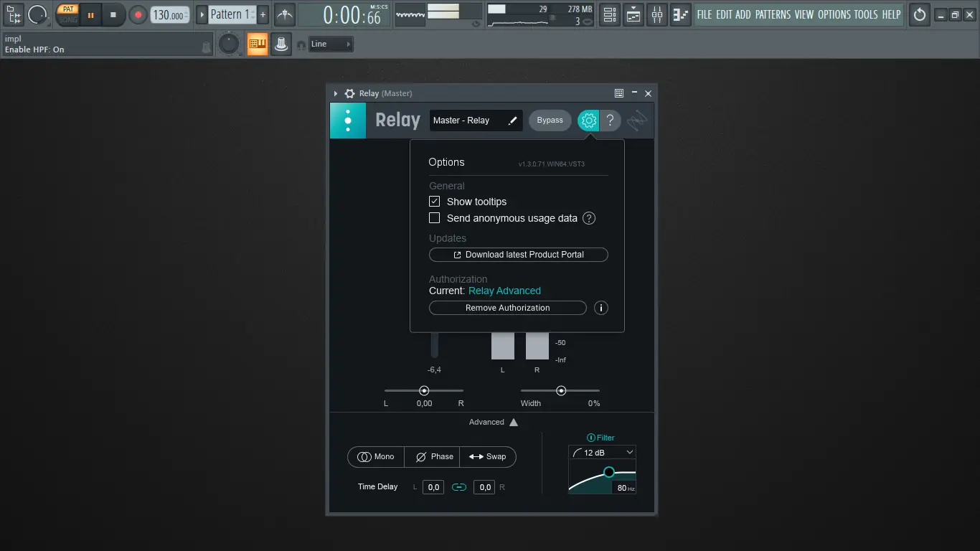Open the TOOLS menu

pos(866,14)
